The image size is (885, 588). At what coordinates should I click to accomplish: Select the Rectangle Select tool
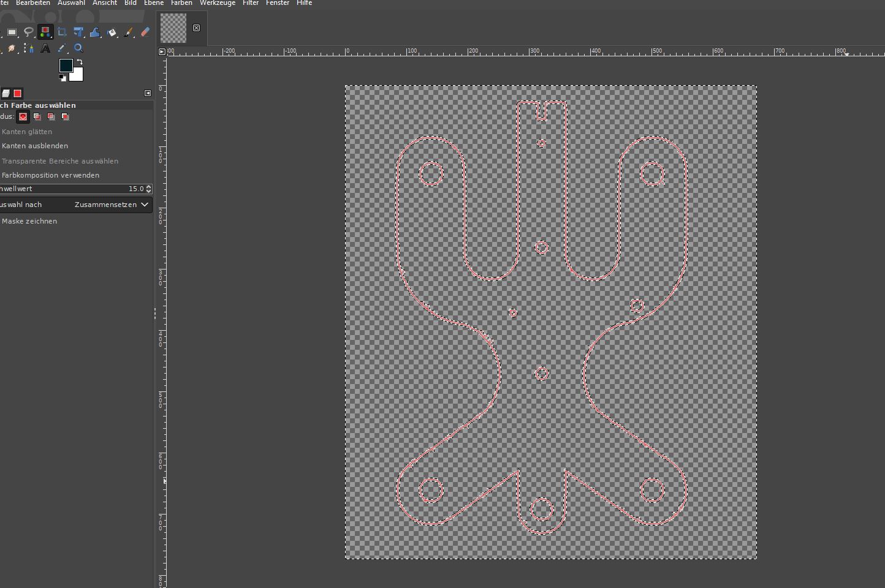click(12, 32)
